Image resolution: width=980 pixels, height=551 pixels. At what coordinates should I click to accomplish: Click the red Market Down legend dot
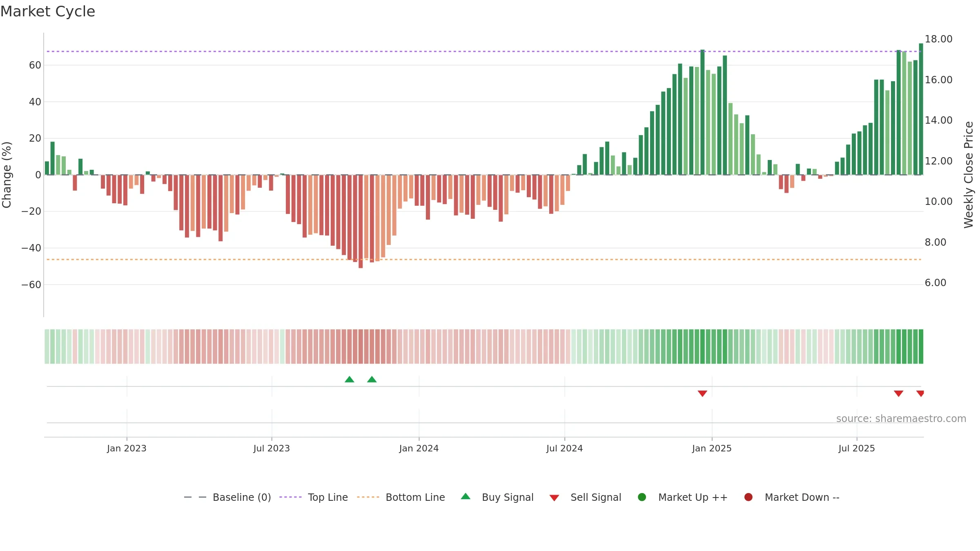pyautogui.click(x=748, y=497)
